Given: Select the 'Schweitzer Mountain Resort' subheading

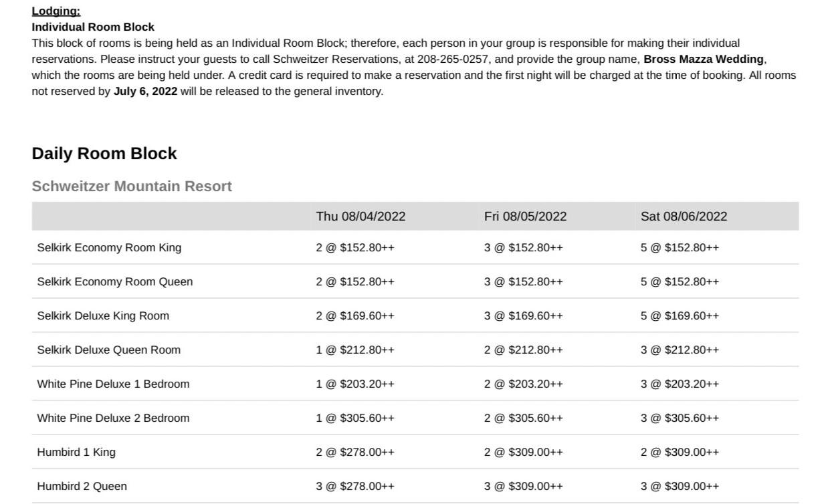Looking at the screenshot, I should tap(132, 186).
